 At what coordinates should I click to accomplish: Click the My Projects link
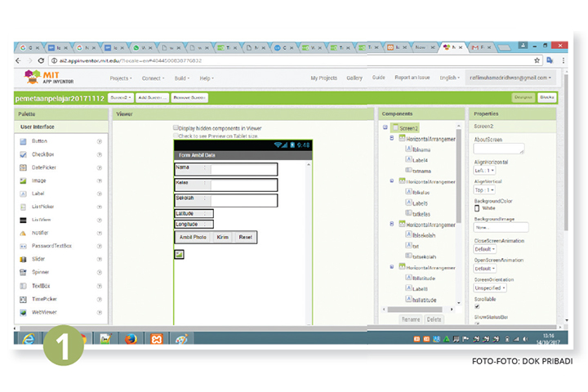(323, 78)
